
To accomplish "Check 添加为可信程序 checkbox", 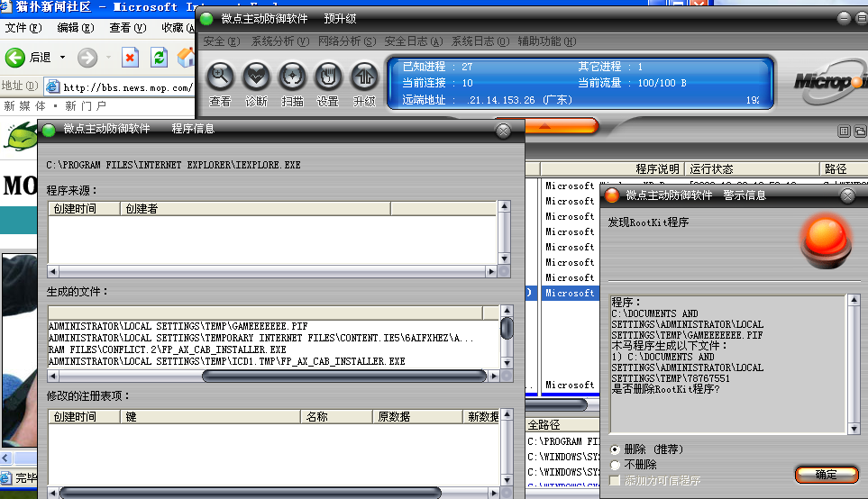I will coord(615,480).
